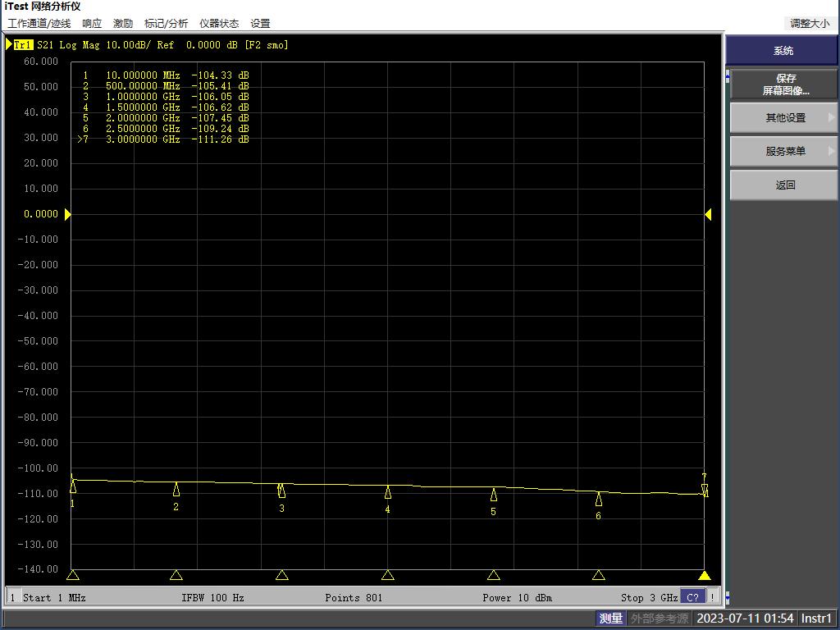Click the filled stop-frequency marker triangle on axis
The height and width of the screenshot is (630, 840).
tap(704, 576)
